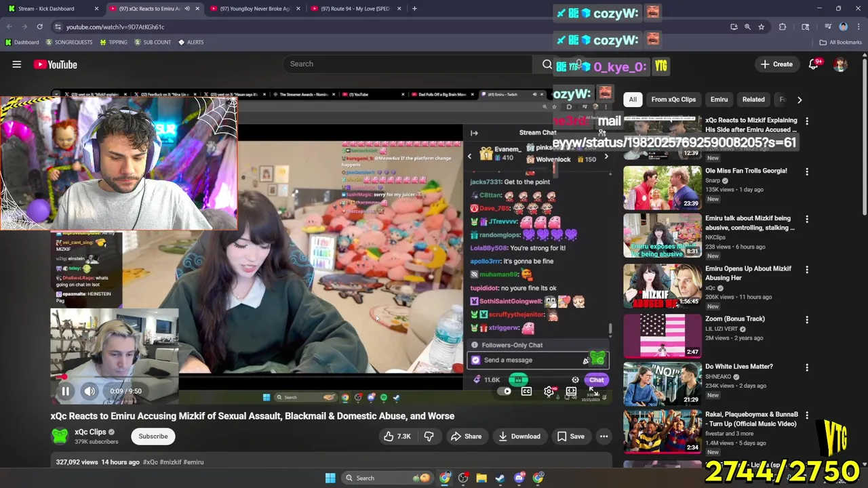Switch to the YoungBoy Never Broke Again tab
This screenshot has height=488, width=868.
[x=254, y=9]
